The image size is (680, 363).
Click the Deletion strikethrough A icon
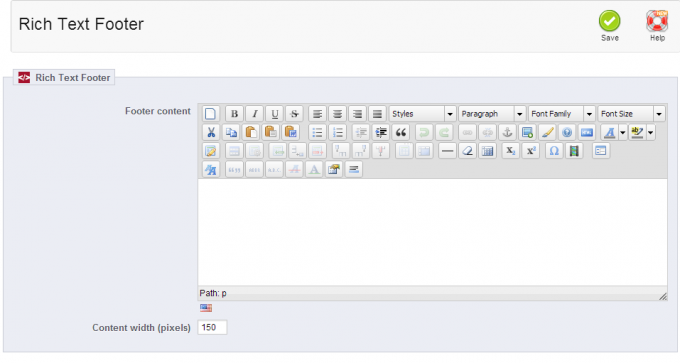294,169
